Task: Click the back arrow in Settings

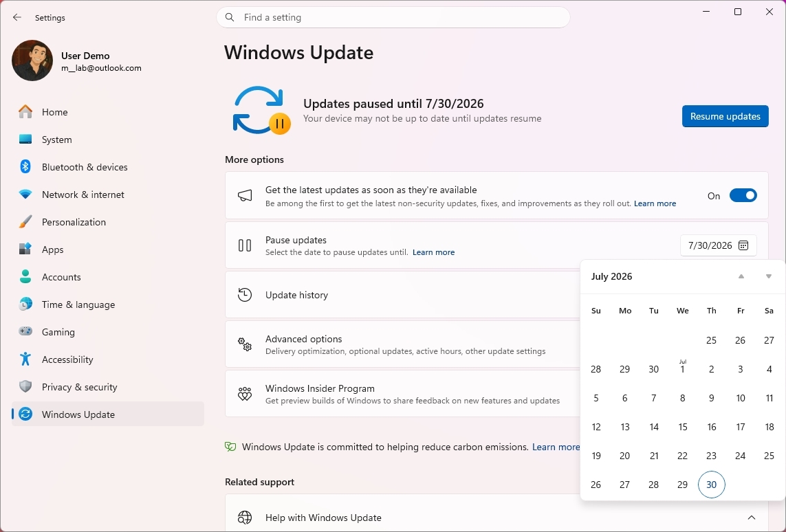Action: (x=17, y=18)
